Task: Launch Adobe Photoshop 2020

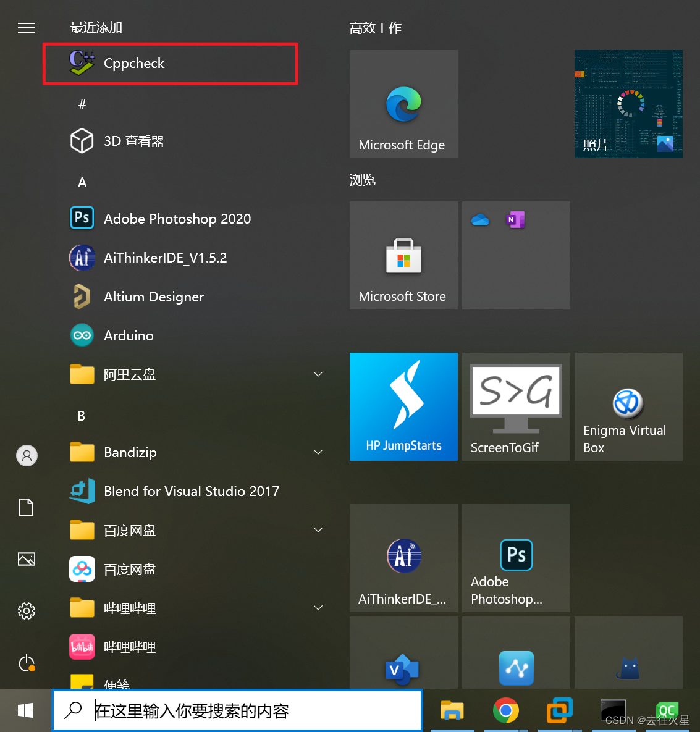Action: 177,218
